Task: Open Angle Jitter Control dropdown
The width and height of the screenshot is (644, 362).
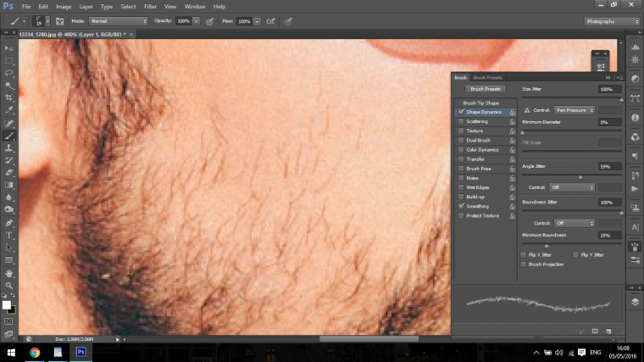Action: [x=572, y=187]
